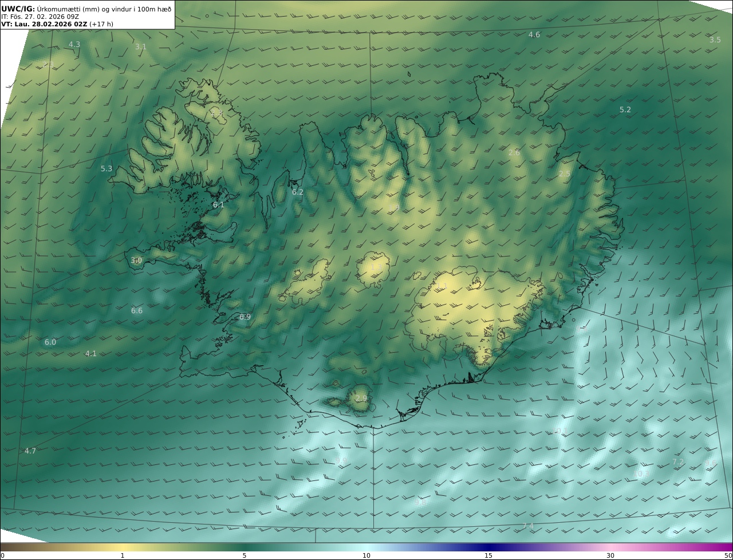The height and width of the screenshot is (560, 733).
Task: Click the '3.1' value label
Action: (x=141, y=46)
